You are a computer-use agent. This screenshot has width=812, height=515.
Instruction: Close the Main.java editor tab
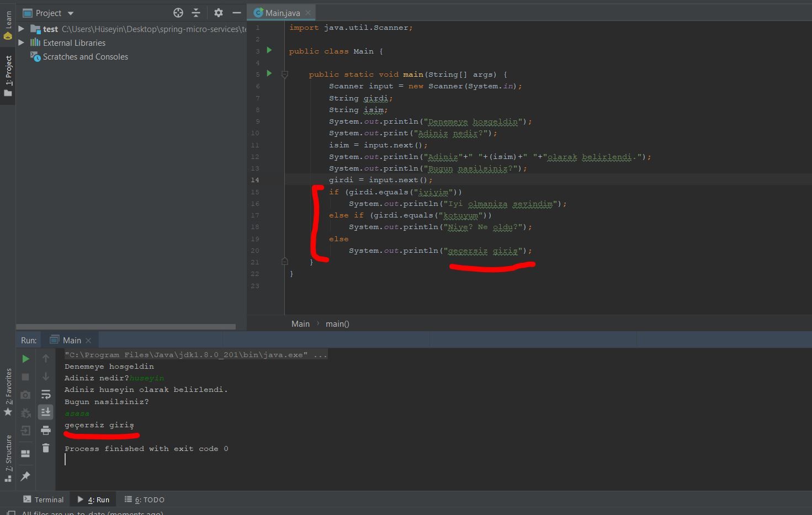point(308,13)
